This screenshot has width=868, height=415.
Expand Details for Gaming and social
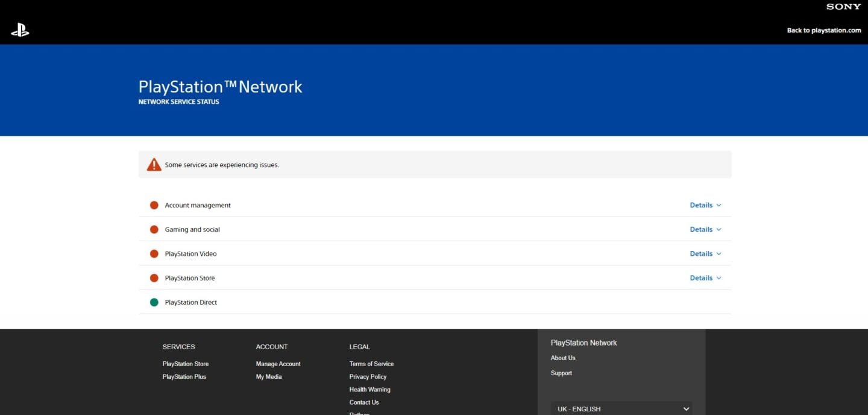pos(704,229)
